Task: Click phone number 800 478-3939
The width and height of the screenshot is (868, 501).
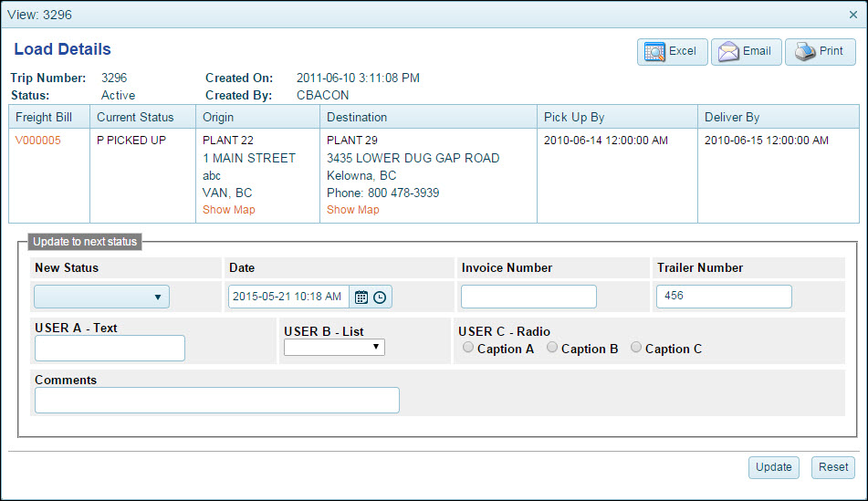Action: (403, 193)
